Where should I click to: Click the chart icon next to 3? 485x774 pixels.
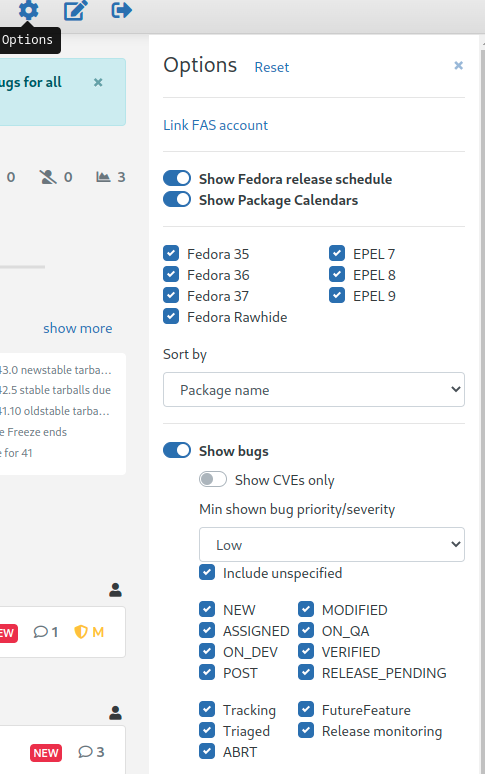[103, 177]
